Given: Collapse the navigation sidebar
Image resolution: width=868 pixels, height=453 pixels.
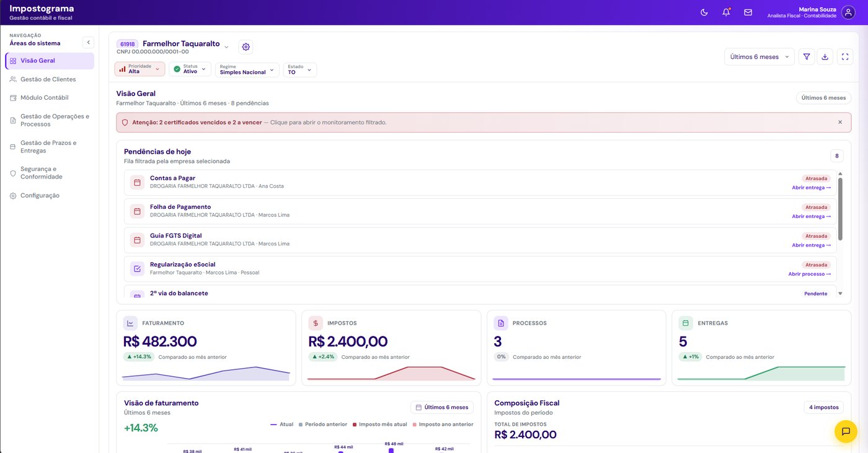Looking at the screenshot, I should point(88,42).
